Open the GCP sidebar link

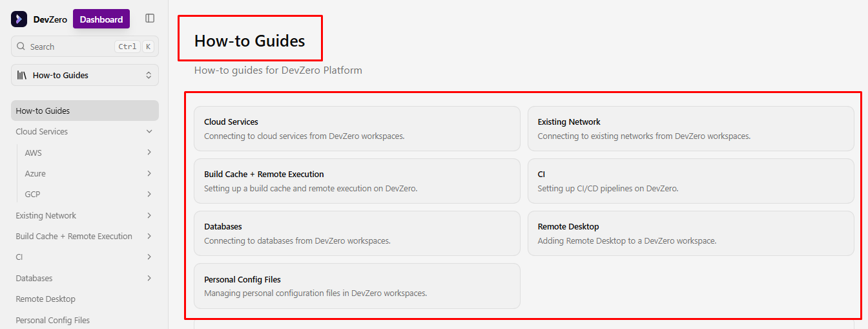click(x=33, y=195)
